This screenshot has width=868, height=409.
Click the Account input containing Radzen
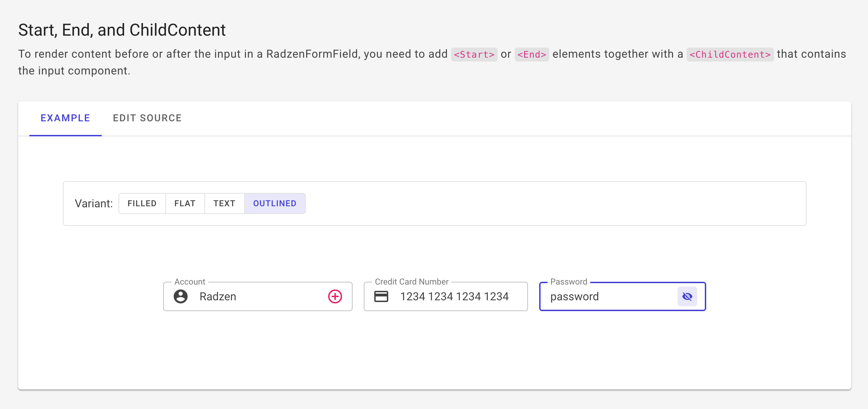click(259, 296)
